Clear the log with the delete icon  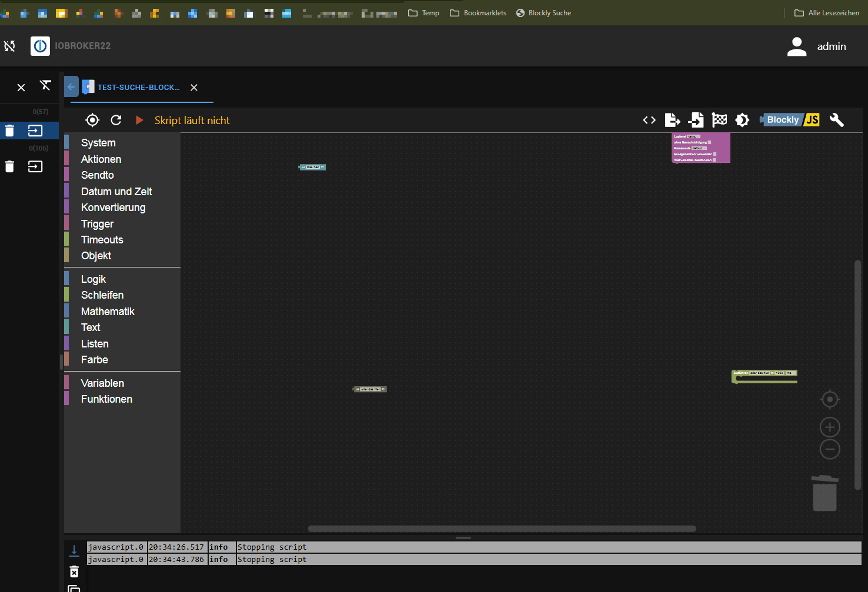point(74,572)
